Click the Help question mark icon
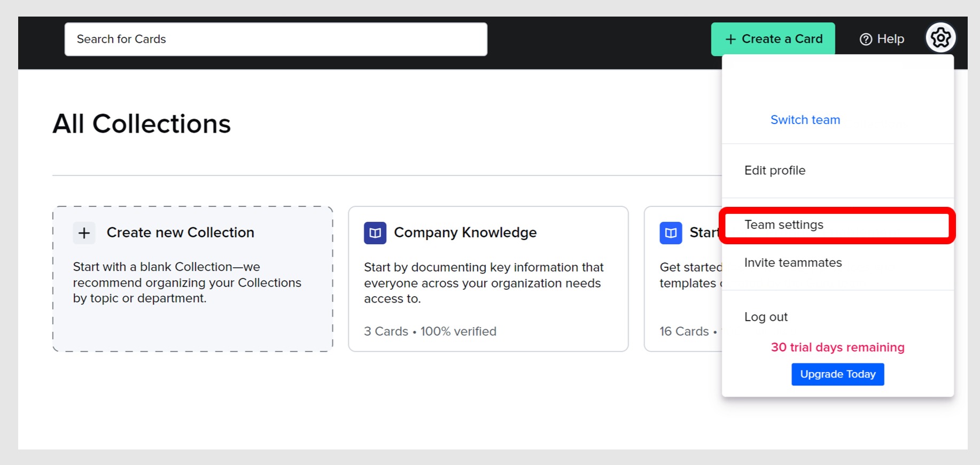Image resolution: width=980 pixels, height=465 pixels. pyautogui.click(x=866, y=39)
